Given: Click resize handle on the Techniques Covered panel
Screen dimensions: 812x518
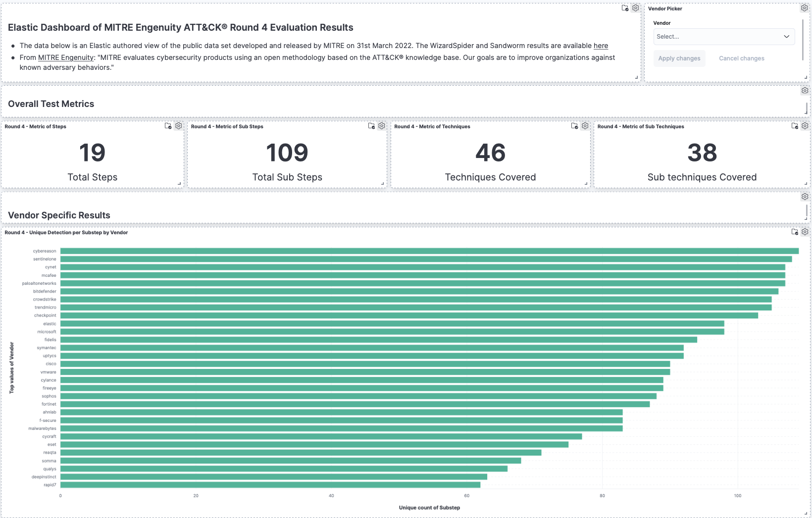Looking at the screenshot, I should 586,184.
